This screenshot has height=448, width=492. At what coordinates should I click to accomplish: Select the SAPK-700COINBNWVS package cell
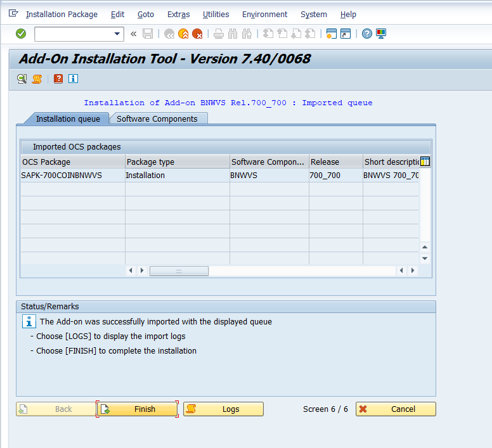click(61, 176)
